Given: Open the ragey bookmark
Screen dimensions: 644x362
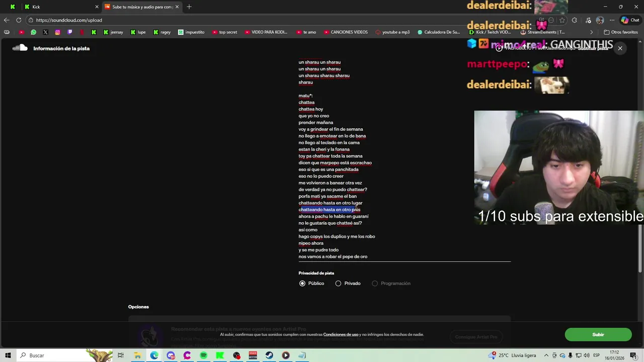Looking at the screenshot, I should click(162, 32).
